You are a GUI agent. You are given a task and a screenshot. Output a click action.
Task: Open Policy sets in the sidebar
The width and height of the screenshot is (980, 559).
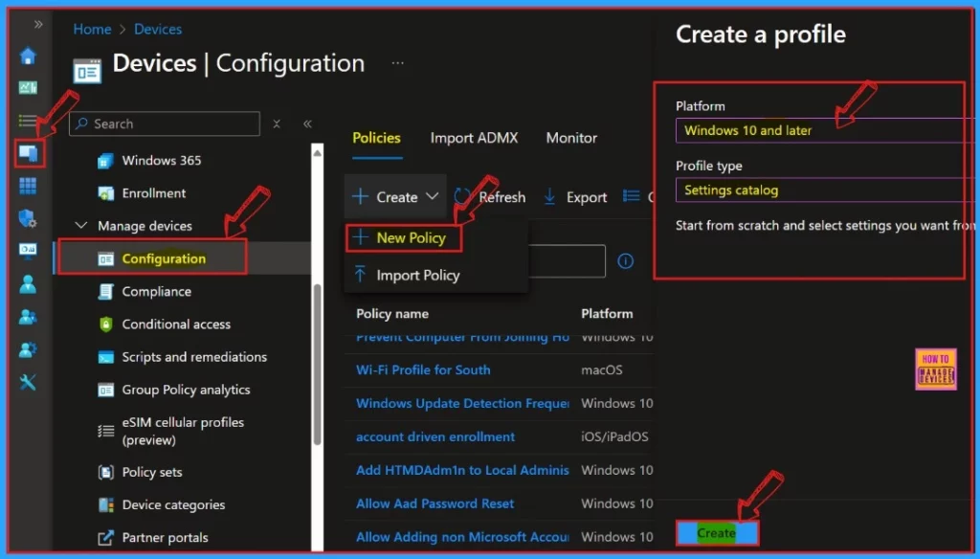152,472
